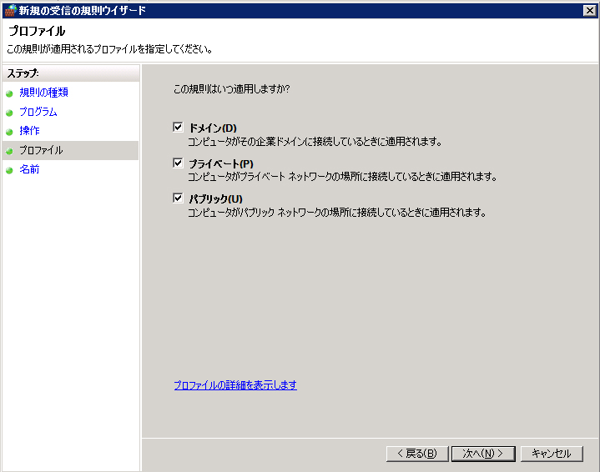The height and width of the screenshot is (472, 600).
Task: Click the ステップ: header label
Action: click(23, 73)
